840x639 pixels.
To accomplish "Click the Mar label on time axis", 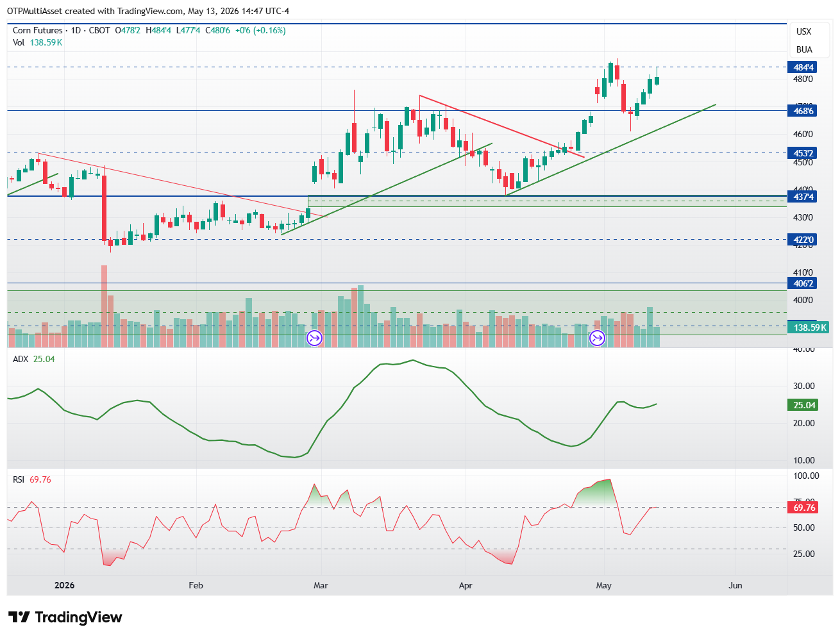I will [321, 585].
